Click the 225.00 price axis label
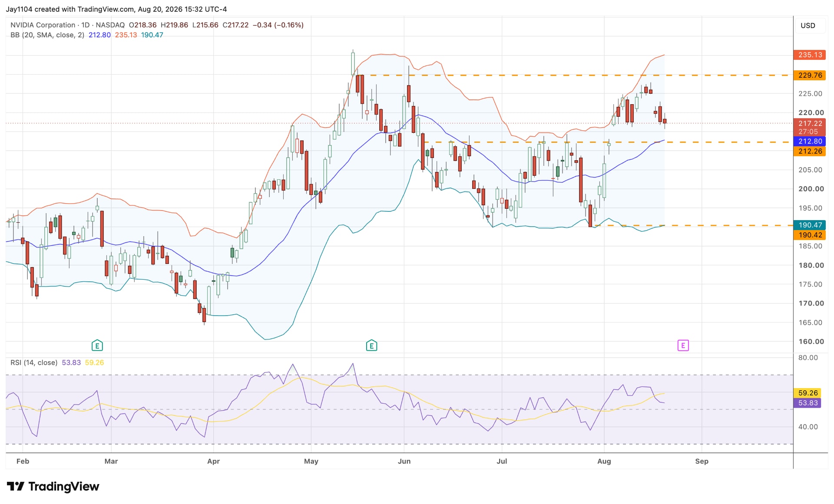The image size is (834, 504). 810,94
